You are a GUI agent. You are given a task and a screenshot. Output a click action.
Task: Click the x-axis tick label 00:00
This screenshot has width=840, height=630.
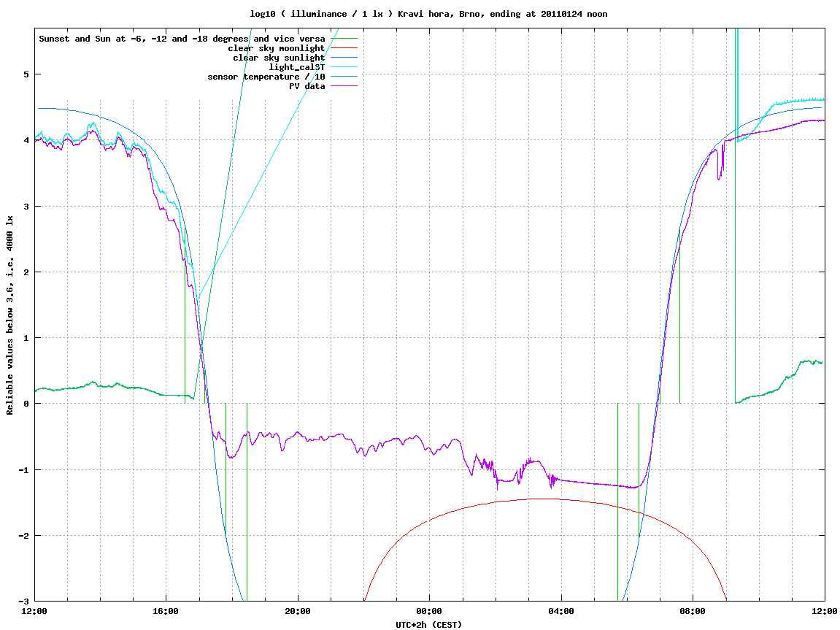click(x=430, y=611)
